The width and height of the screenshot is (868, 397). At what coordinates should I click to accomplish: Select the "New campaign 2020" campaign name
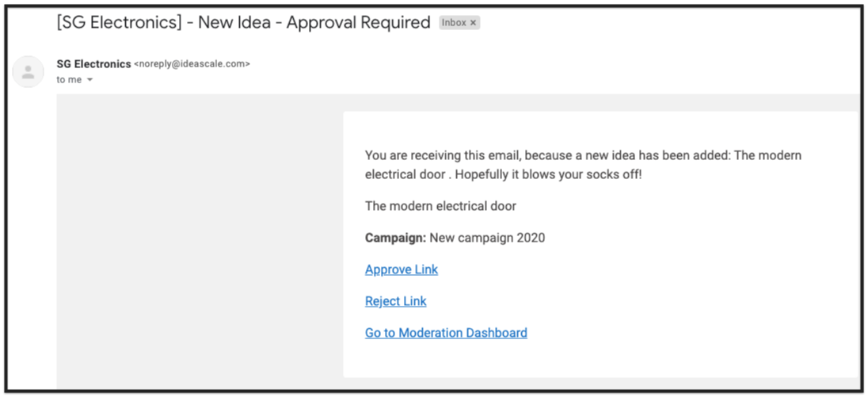click(x=487, y=238)
